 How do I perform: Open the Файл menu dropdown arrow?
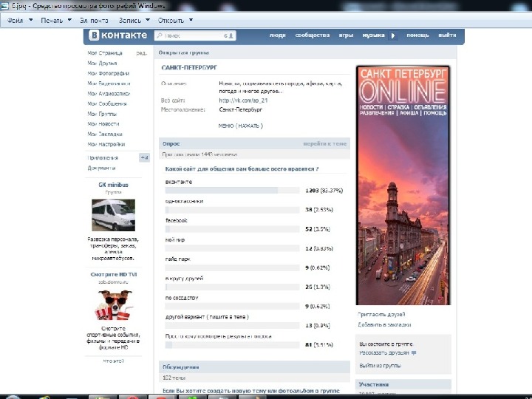coord(30,20)
